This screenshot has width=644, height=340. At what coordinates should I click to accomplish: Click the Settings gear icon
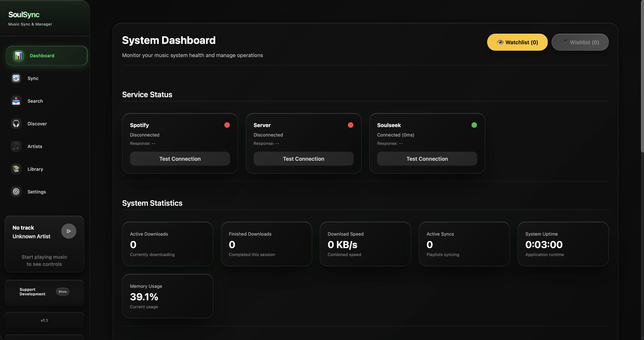coord(16,191)
